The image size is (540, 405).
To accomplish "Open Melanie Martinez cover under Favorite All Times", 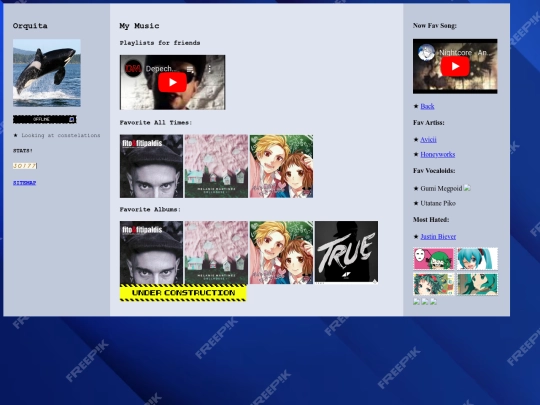I will tap(216, 166).
